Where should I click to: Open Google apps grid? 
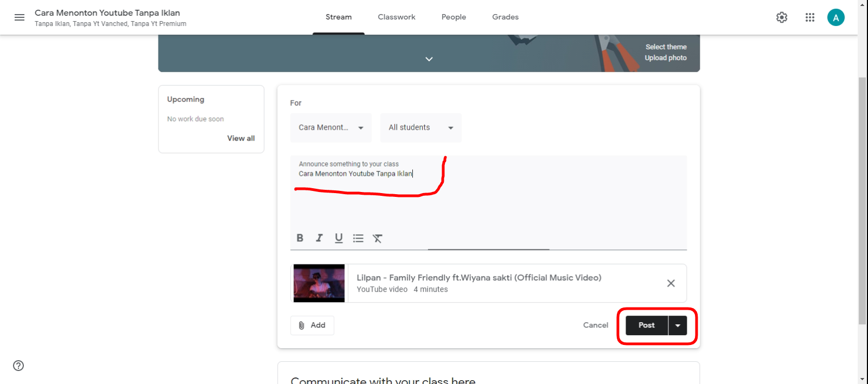tap(810, 17)
